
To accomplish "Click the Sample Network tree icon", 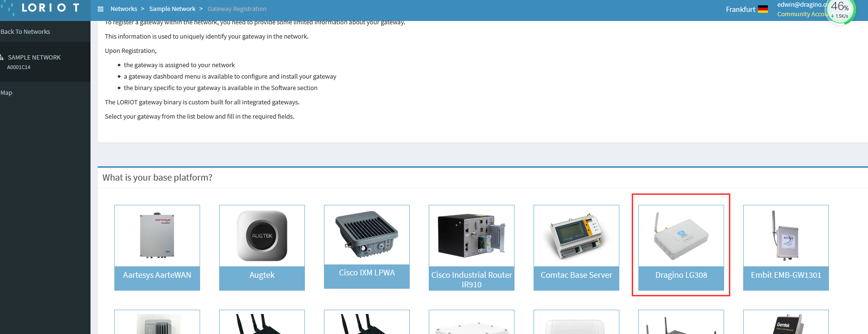I will click(2, 57).
